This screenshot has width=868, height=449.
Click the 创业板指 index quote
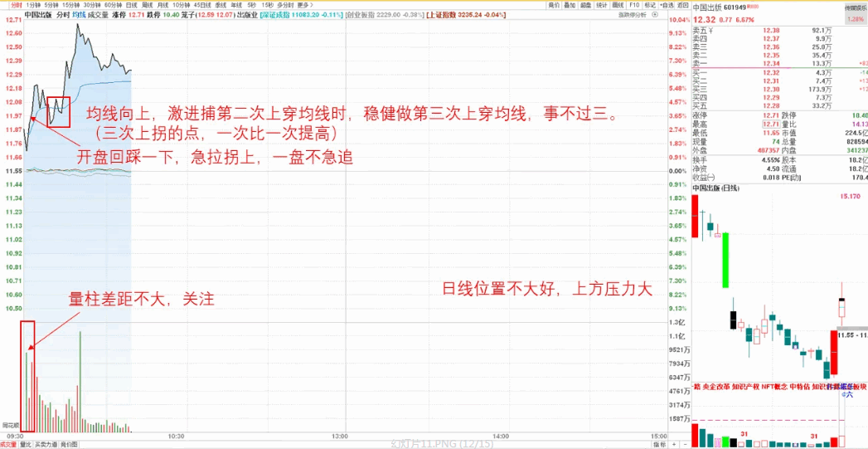coord(386,15)
